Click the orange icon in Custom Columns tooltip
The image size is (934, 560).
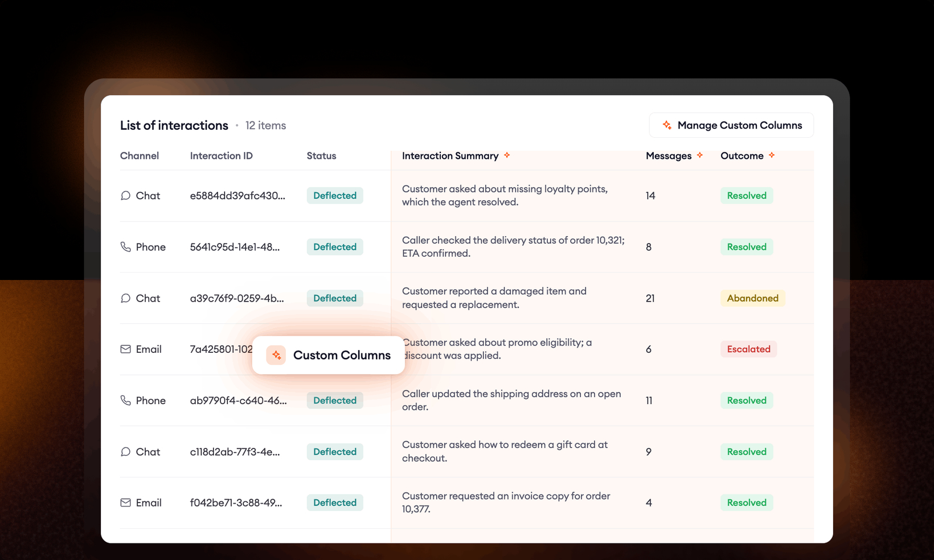coord(276,355)
